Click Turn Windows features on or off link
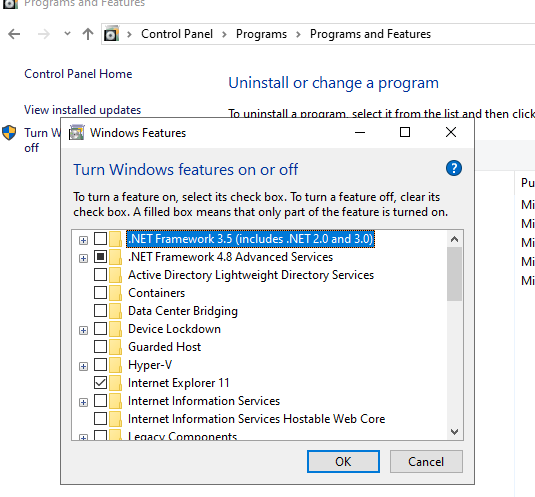This screenshot has width=535, height=497. pos(42,140)
